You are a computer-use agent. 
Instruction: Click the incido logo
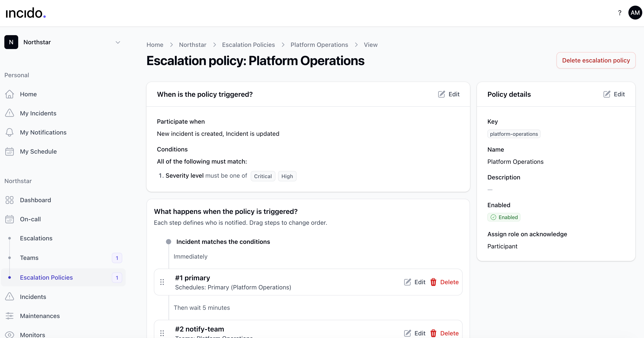click(x=26, y=13)
